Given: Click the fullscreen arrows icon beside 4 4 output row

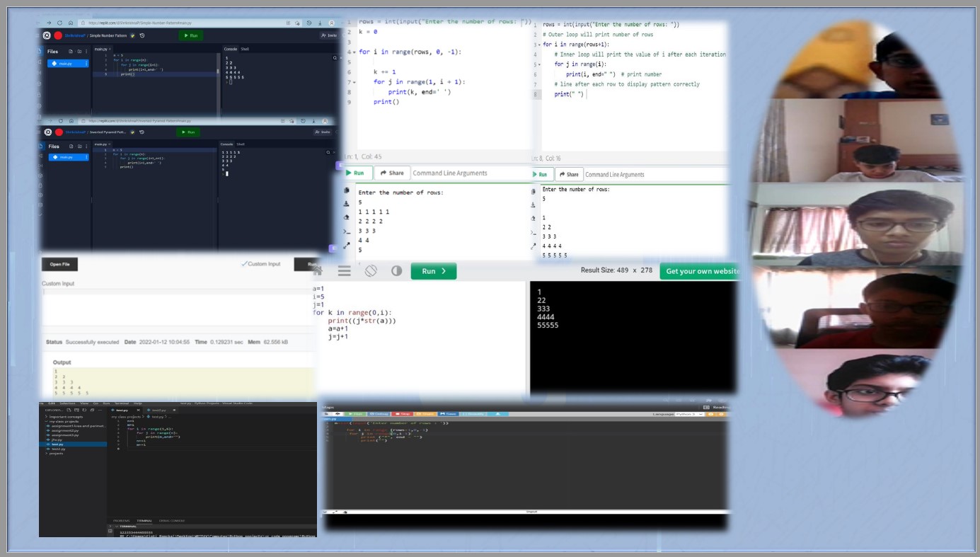Looking at the screenshot, I should point(347,246).
